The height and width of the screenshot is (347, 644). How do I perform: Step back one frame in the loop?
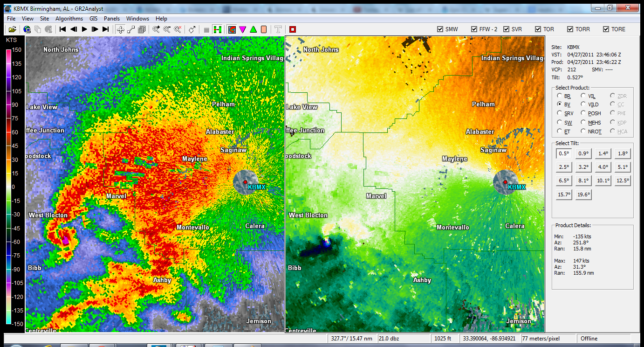pyautogui.click(x=74, y=29)
